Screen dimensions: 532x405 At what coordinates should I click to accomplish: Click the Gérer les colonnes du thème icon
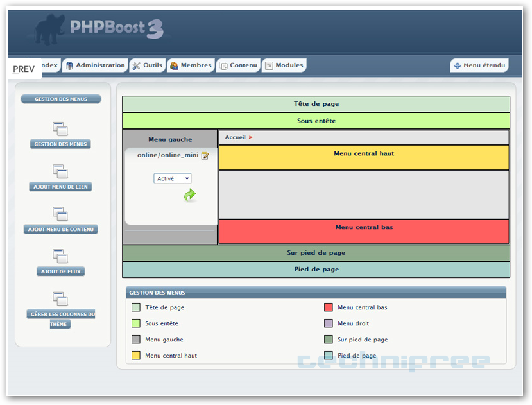tap(60, 298)
